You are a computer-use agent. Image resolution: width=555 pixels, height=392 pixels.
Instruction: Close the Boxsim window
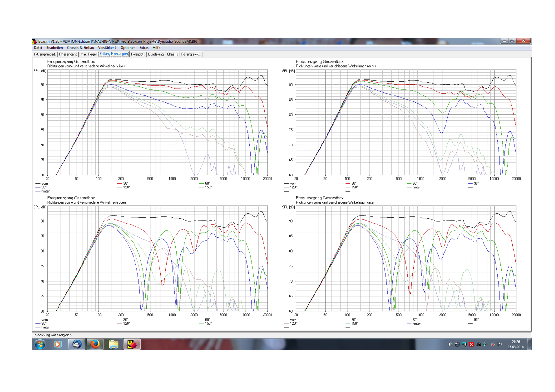[x=523, y=41]
